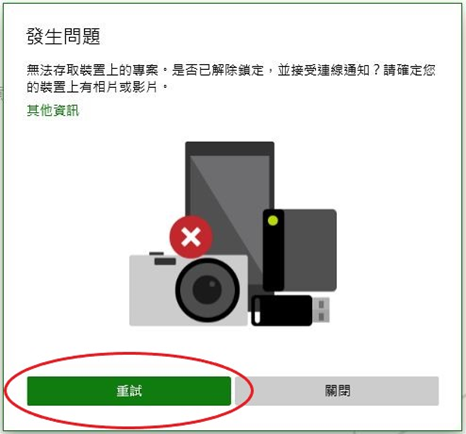The image size is (466, 434).
Task: Click the black strip on hard drive
Action: pyautogui.click(x=273, y=250)
